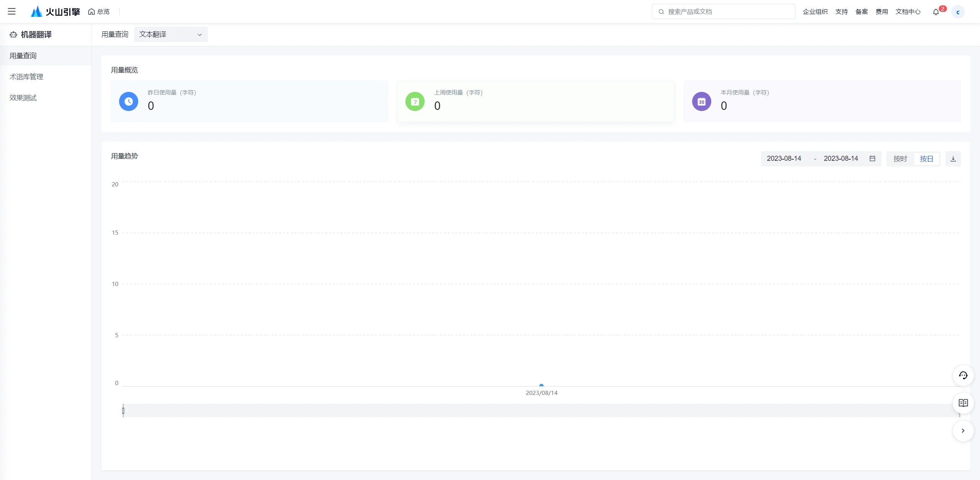Go to 总览 overview link
The width and height of the screenshot is (980, 480).
(x=99, y=12)
